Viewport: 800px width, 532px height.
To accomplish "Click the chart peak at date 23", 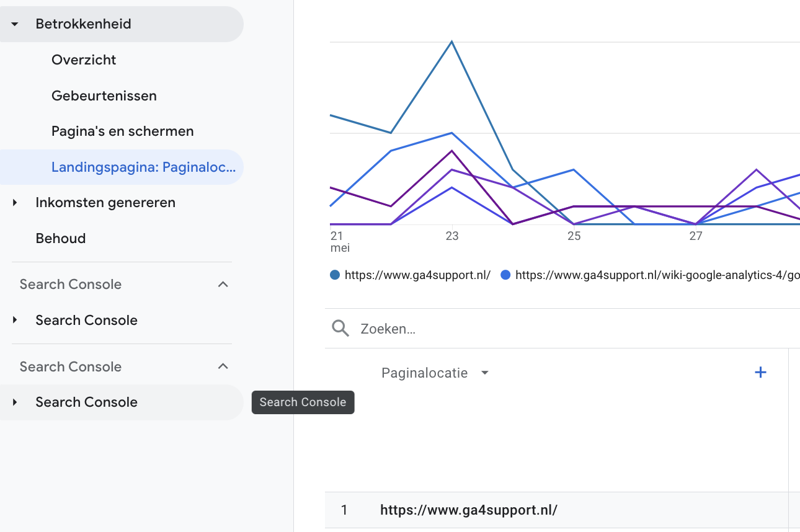I will coord(452,42).
